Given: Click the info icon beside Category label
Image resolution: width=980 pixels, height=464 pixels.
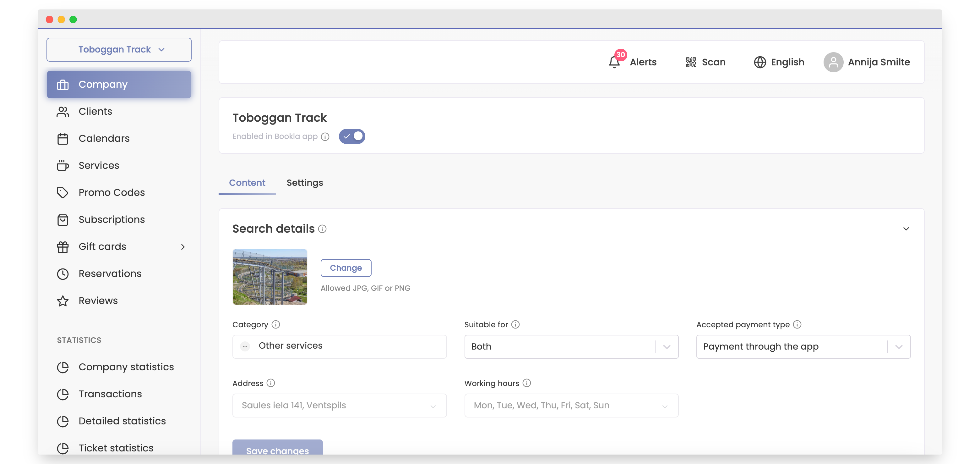Looking at the screenshot, I should tap(276, 324).
